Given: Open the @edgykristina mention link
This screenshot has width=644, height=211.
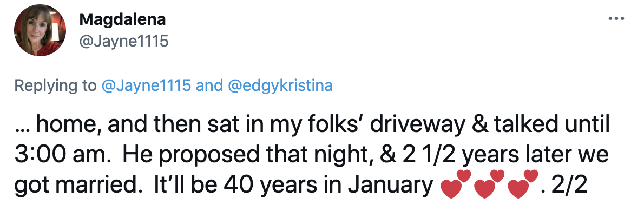Looking at the screenshot, I should [277, 85].
